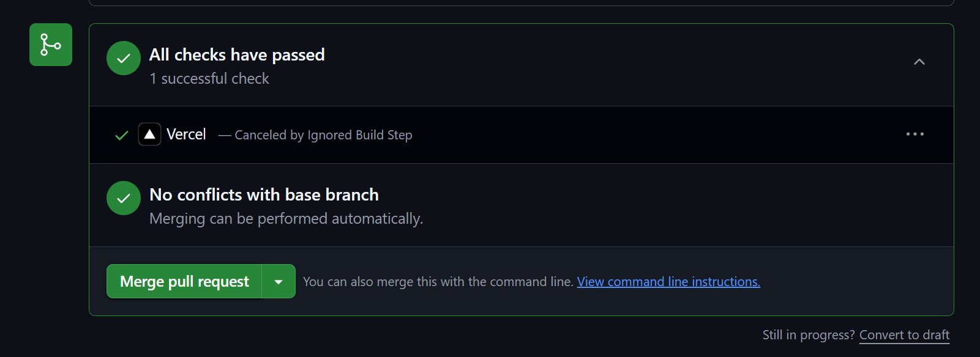The height and width of the screenshot is (357, 980).
Task: Open the merge method dropdown arrow
Action: click(279, 282)
